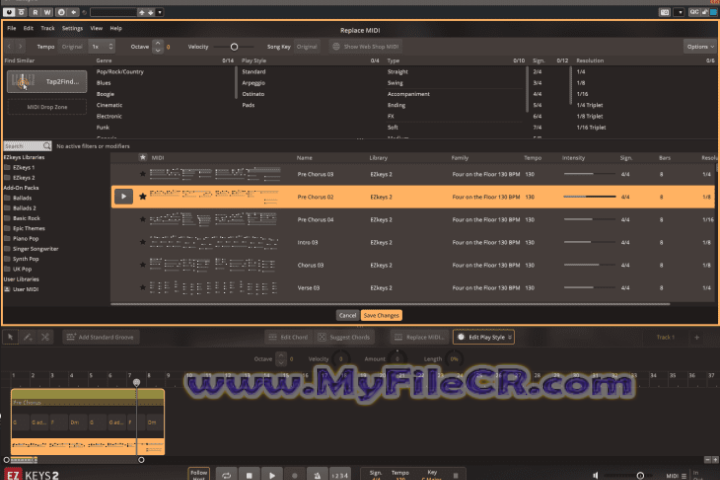Favorite the Pre Chorus 03 row star
720x480 pixels.
point(143,174)
